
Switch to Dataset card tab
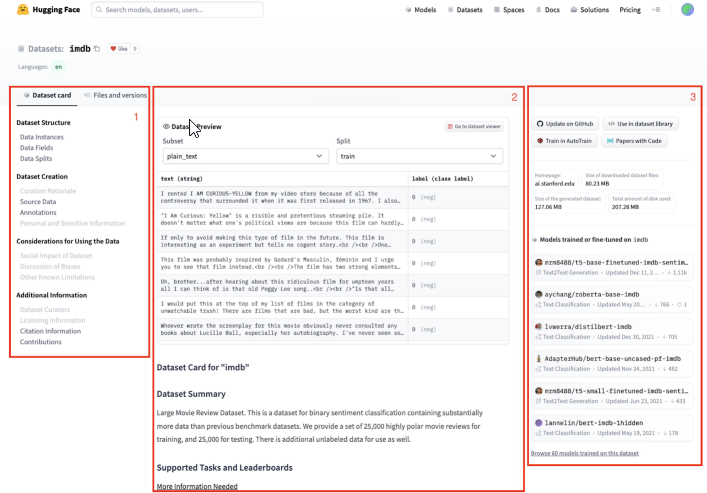47,95
